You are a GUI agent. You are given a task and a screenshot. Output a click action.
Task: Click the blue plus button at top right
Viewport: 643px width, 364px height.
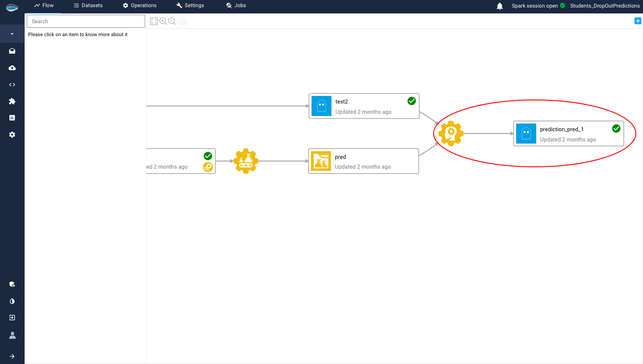tap(638, 21)
